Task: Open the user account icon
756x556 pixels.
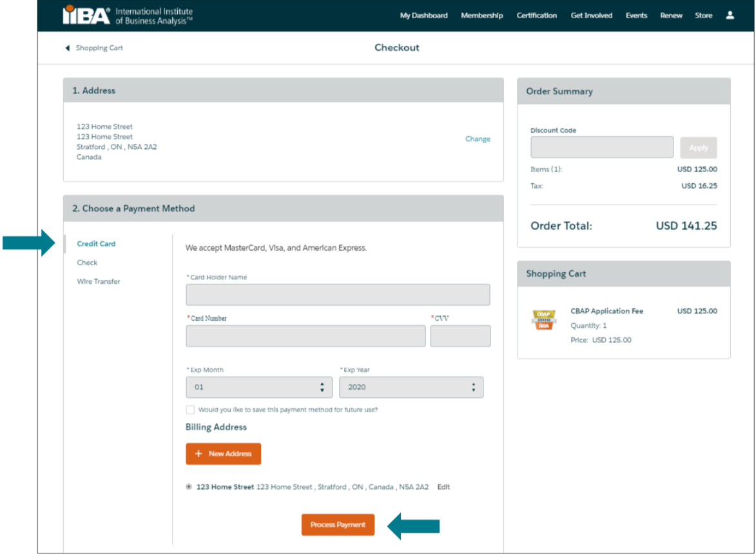Action: (x=731, y=15)
